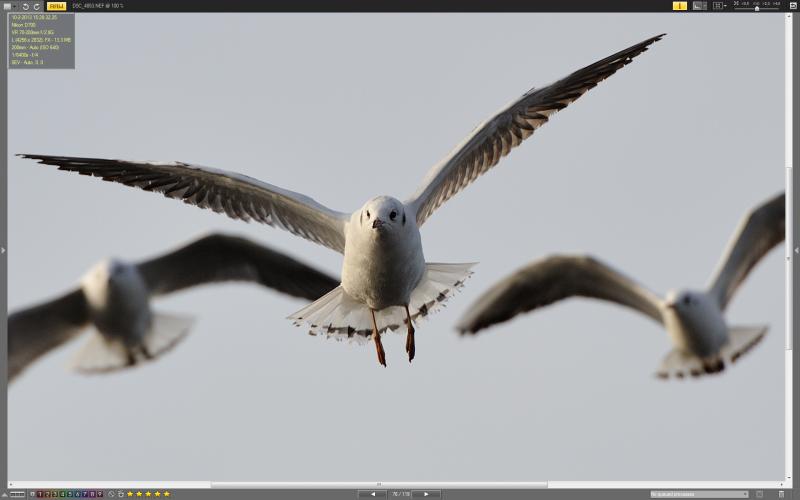Open the view menu dropdown at top-left

9,6
